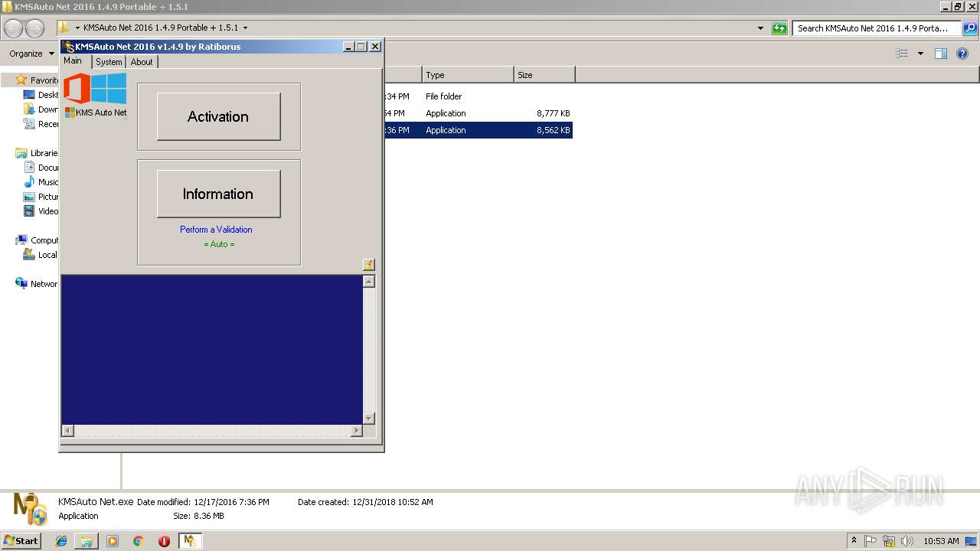The image size is (980, 551).
Task: Click the Information button
Action: pyautogui.click(x=218, y=194)
